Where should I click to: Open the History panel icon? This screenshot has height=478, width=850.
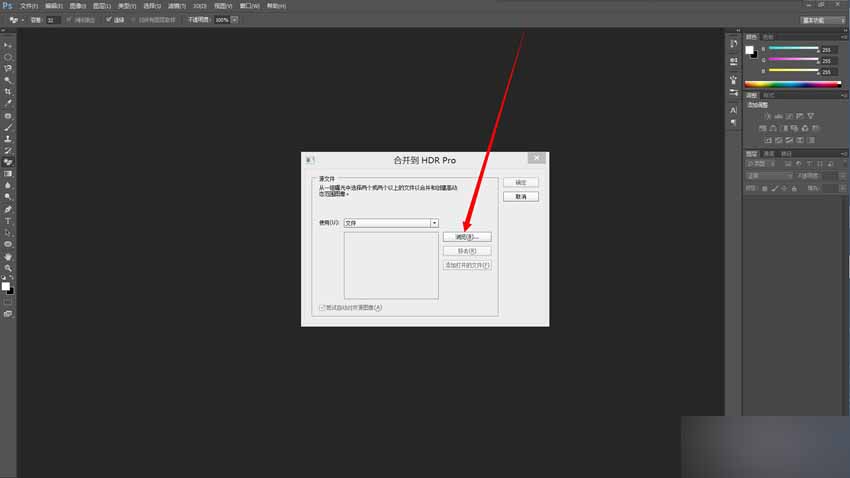point(733,44)
